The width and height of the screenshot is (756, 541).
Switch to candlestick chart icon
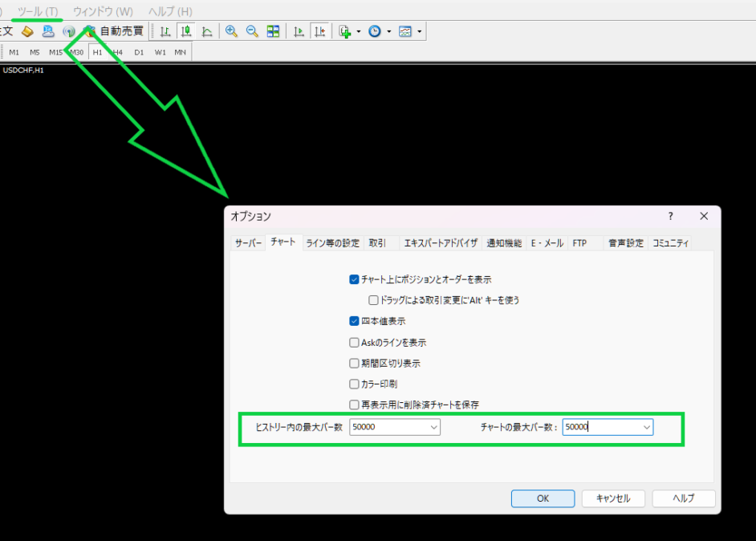coord(186,31)
